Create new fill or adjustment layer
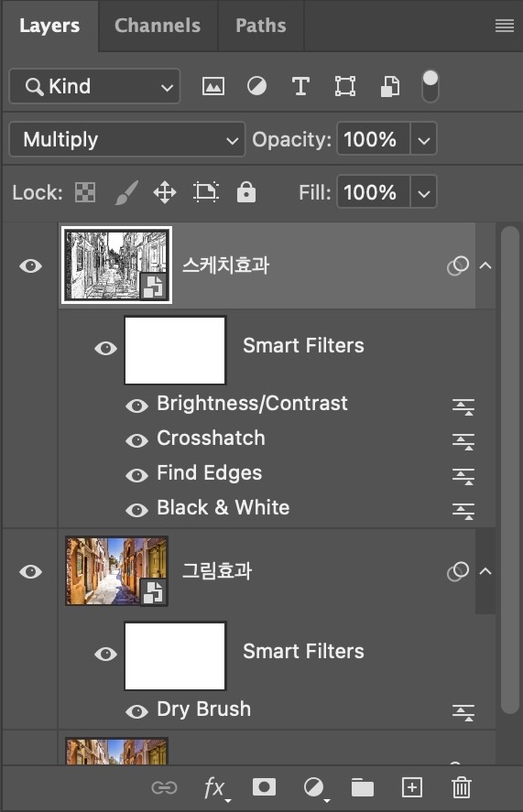Image resolution: width=523 pixels, height=812 pixels. tap(314, 789)
